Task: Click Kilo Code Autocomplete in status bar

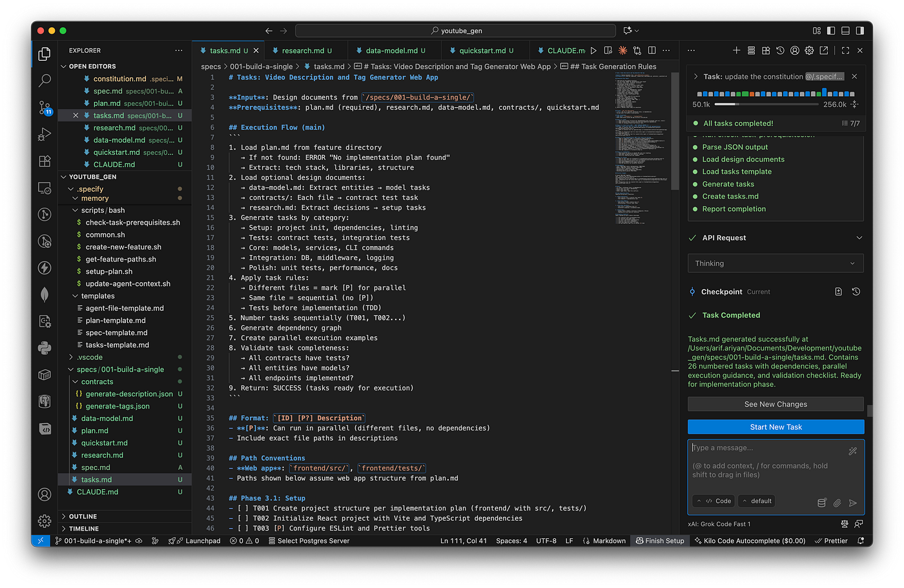Action: coord(750,541)
